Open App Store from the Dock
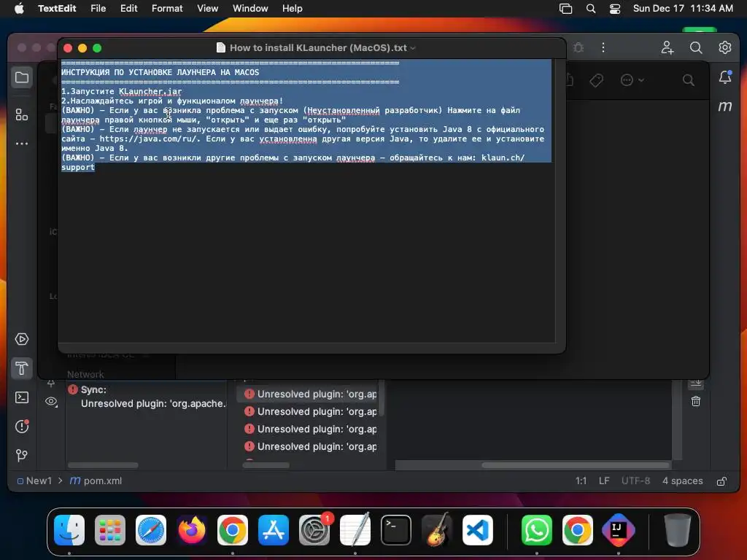Viewport: 747px width, 560px height. pyautogui.click(x=274, y=530)
